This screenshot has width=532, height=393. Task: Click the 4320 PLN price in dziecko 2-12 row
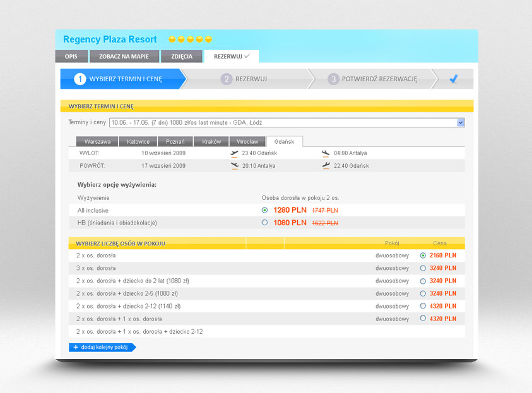tap(443, 306)
